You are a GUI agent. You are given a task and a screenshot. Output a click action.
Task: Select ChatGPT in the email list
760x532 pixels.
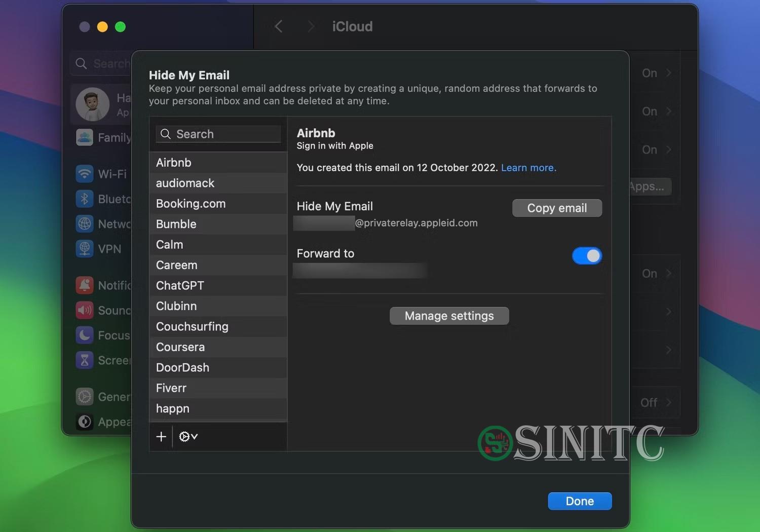coord(218,286)
